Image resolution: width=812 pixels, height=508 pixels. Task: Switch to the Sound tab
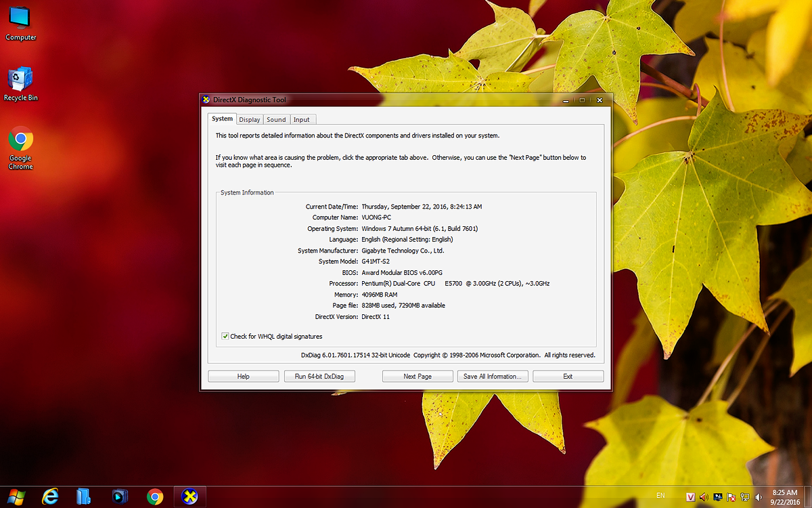(x=276, y=120)
